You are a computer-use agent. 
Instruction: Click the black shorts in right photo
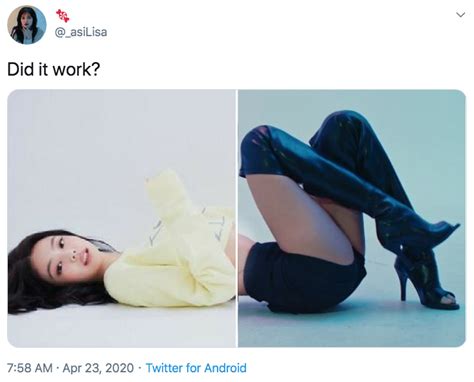300,278
